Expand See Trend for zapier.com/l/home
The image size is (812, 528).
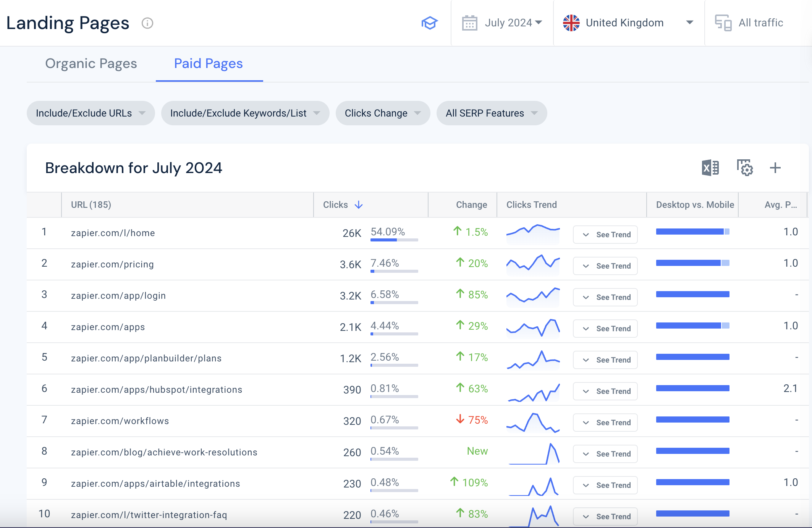point(605,235)
